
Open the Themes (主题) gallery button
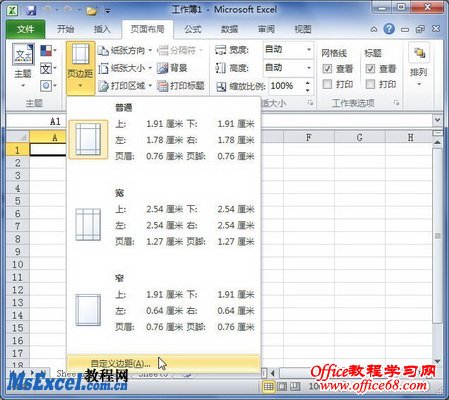pos(23,67)
